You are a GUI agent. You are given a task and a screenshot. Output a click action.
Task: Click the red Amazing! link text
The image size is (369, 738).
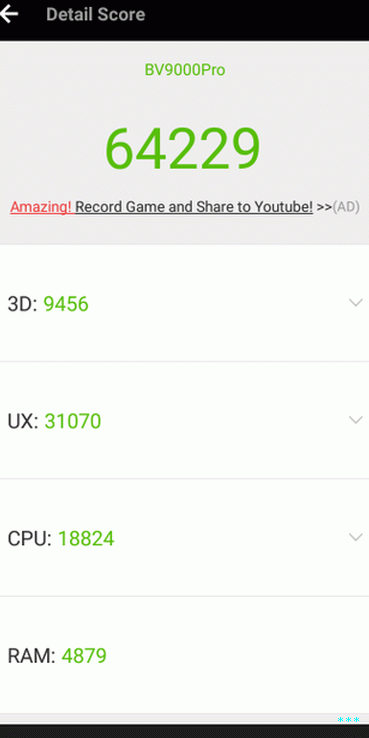(41, 207)
